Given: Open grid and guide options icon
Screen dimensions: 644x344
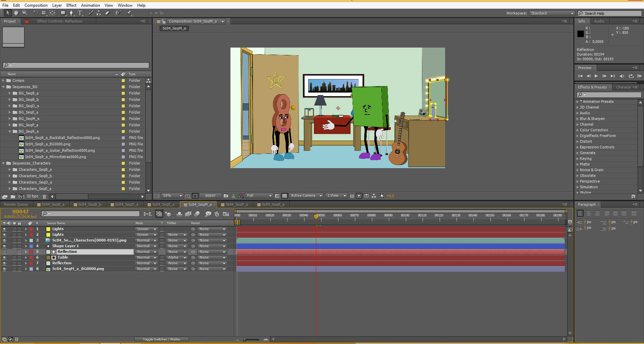Looking at the screenshot, I should coord(188,196).
